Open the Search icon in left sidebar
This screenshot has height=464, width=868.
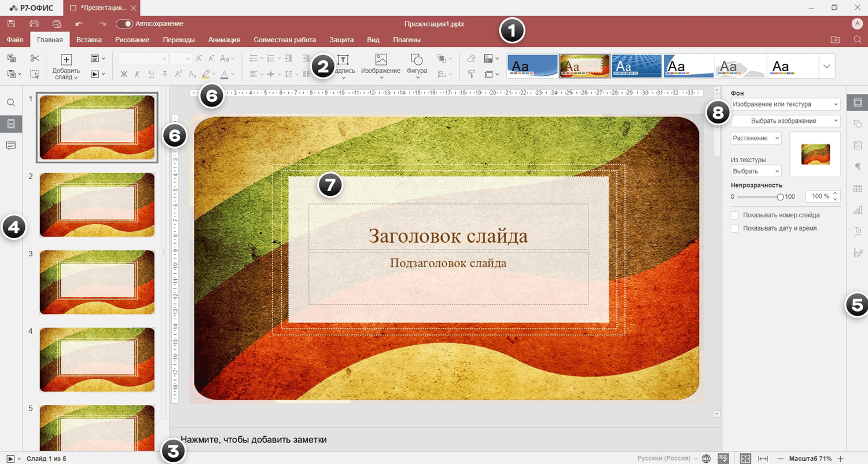tap(11, 103)
